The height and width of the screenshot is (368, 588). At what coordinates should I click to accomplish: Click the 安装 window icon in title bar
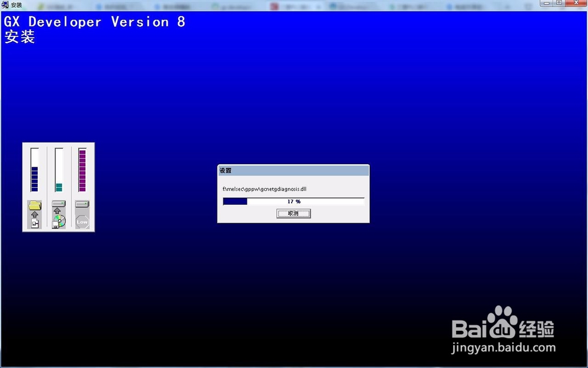[x=5, y=5]
